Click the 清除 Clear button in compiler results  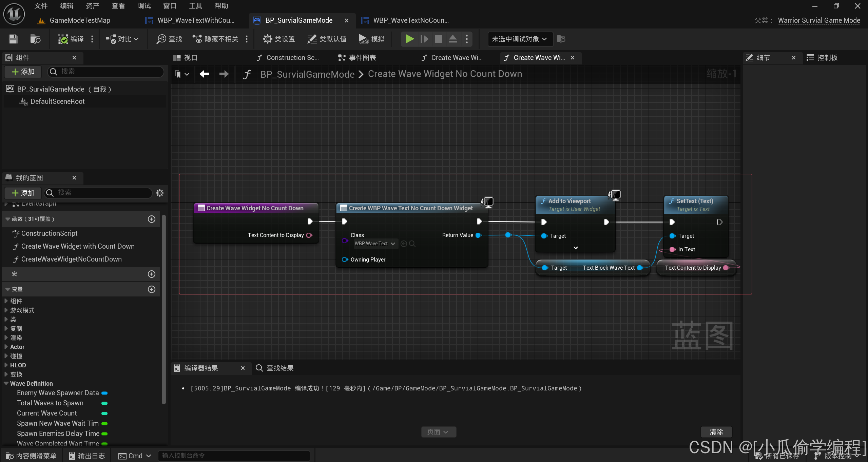pos(716,432)
